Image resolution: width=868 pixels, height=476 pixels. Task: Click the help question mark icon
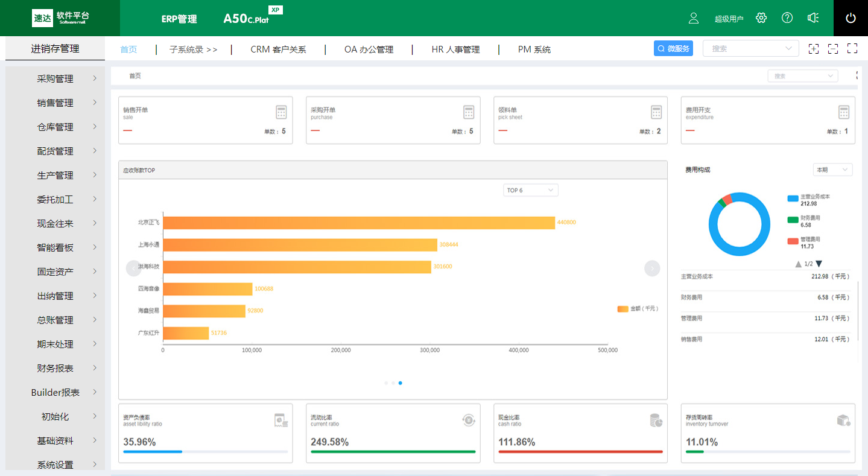787,18
